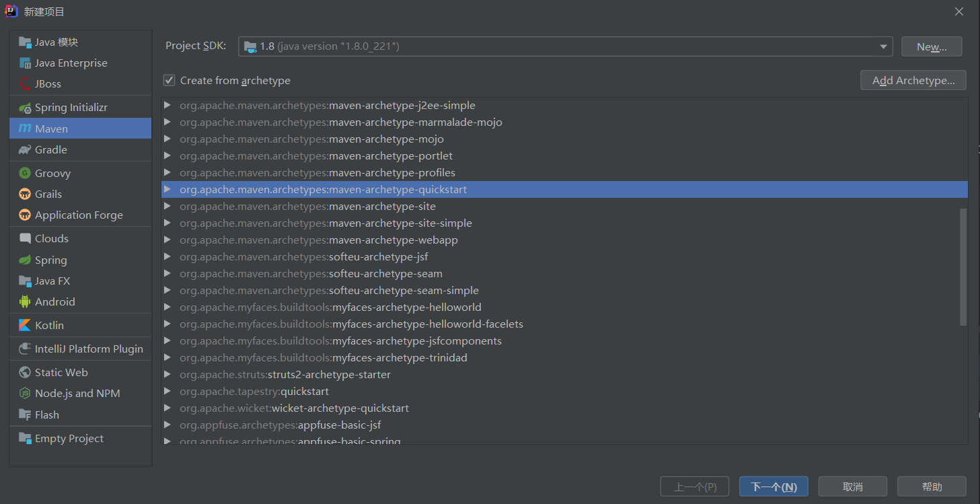Select myfaces-archetype-jsfcomponents row
980x504 pixels.
click(x=565, y=341)
